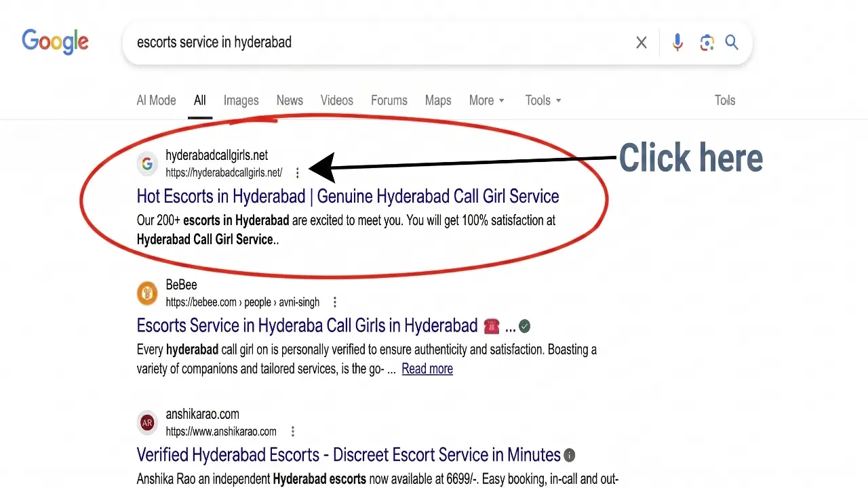Open the "Verified Hyderabad Escorts" result title

349,455
